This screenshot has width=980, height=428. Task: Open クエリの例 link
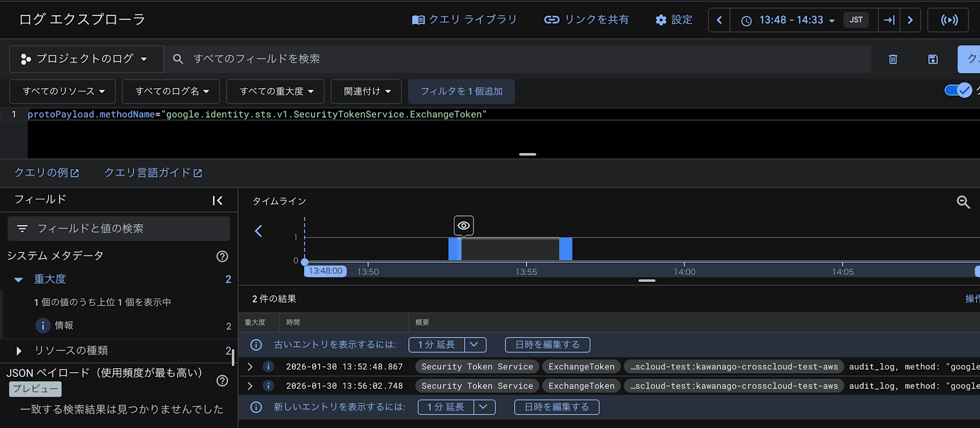[x=47, y=173]
